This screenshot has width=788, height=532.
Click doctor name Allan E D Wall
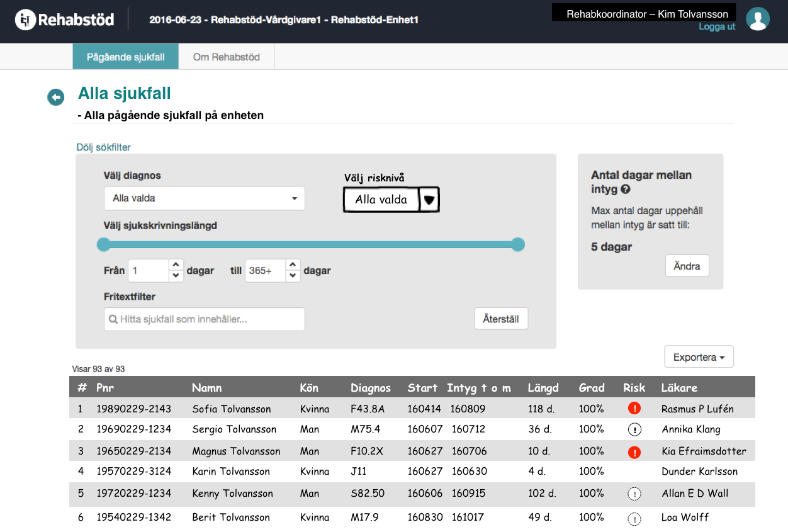(695, 494)
